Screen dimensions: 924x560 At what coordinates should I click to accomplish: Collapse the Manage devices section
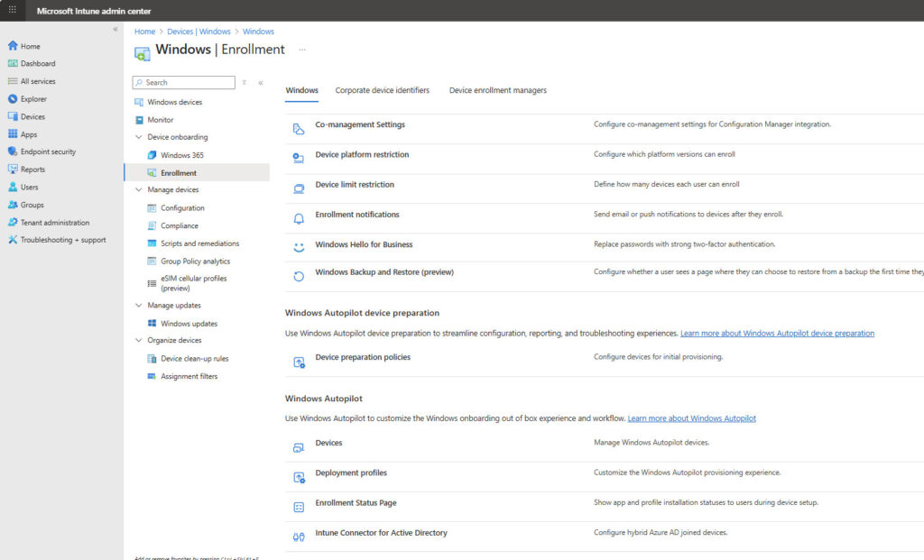click(x=139, y=190)
